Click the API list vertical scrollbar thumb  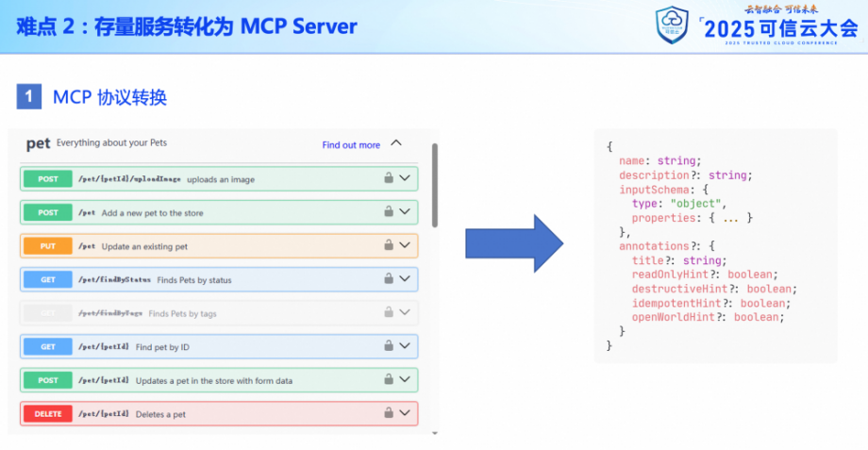click(435, 185)
